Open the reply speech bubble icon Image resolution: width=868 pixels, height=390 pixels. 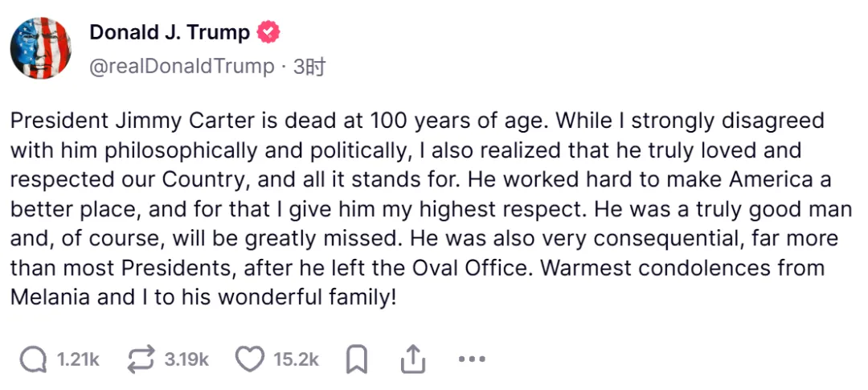pyautogui.click(x=33, y=359)
